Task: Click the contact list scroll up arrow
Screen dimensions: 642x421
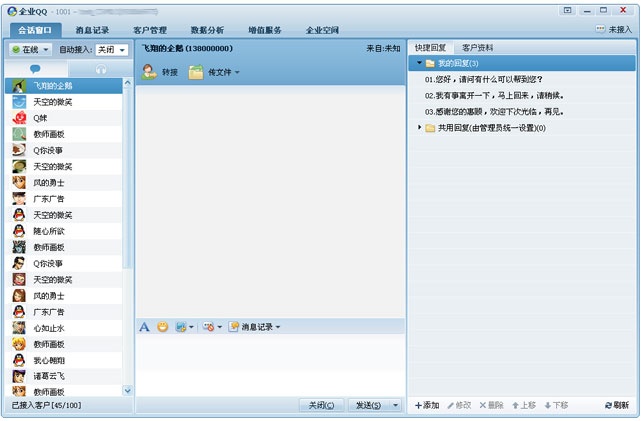Action: point(127,83)
